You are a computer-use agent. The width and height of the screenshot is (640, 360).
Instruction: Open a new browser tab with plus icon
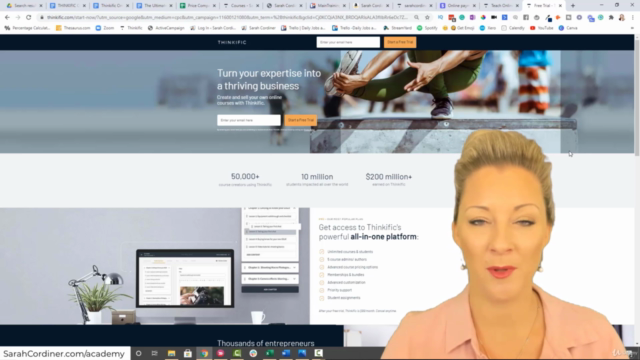pos(573,6)
